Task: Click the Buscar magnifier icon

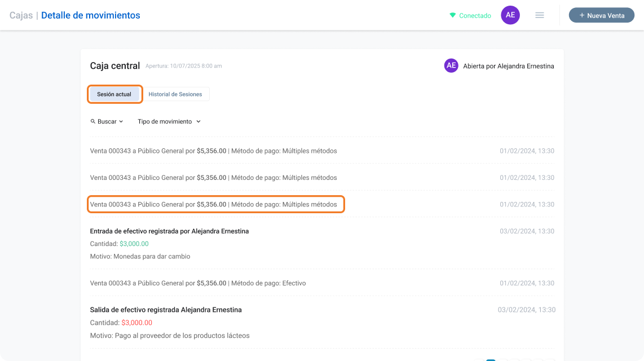Action: tap(93, 122)
